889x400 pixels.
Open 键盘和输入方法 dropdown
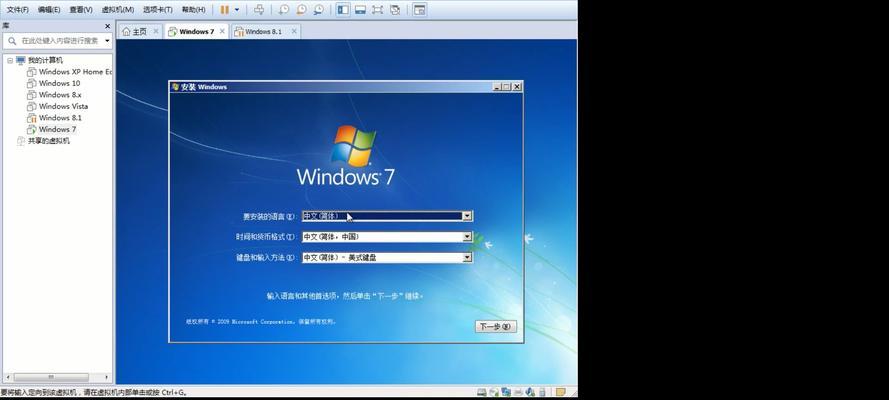click(467, 258)
